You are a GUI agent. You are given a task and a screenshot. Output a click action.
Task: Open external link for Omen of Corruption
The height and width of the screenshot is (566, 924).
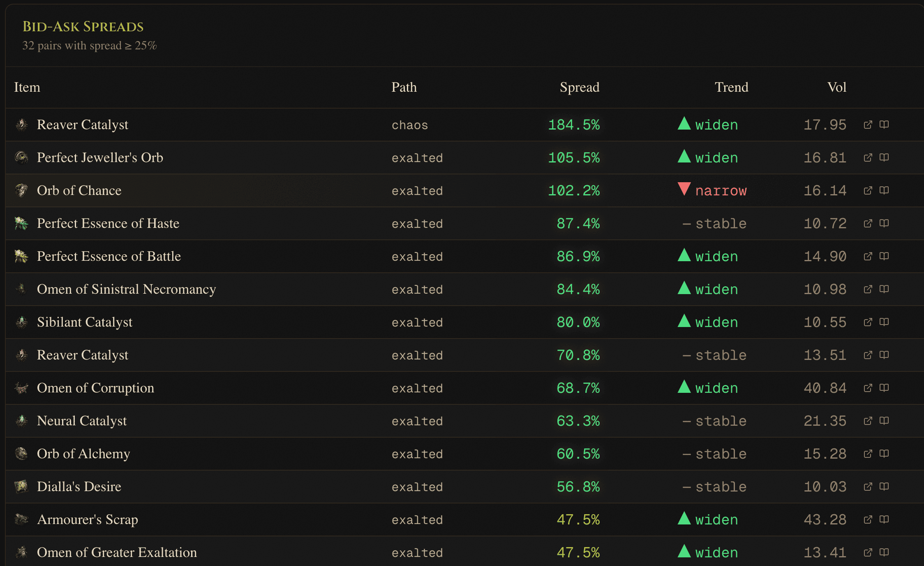click(x=868, y=388)
